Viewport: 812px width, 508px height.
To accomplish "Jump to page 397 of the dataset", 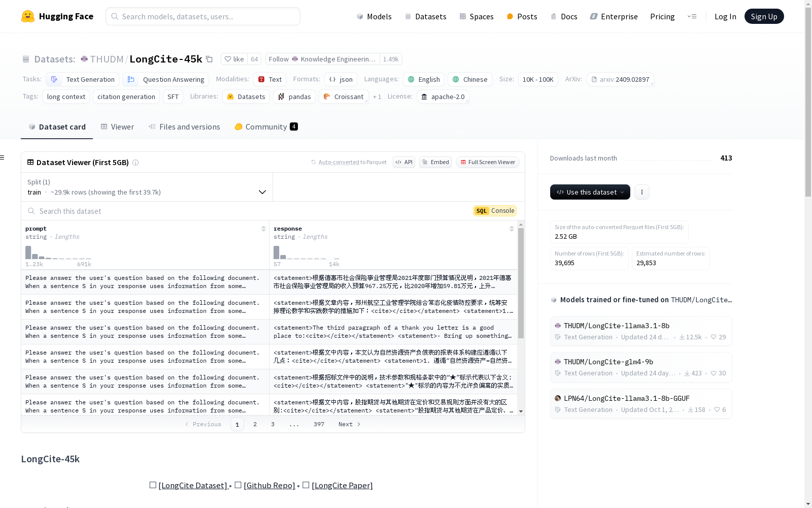I will (319, 424).
